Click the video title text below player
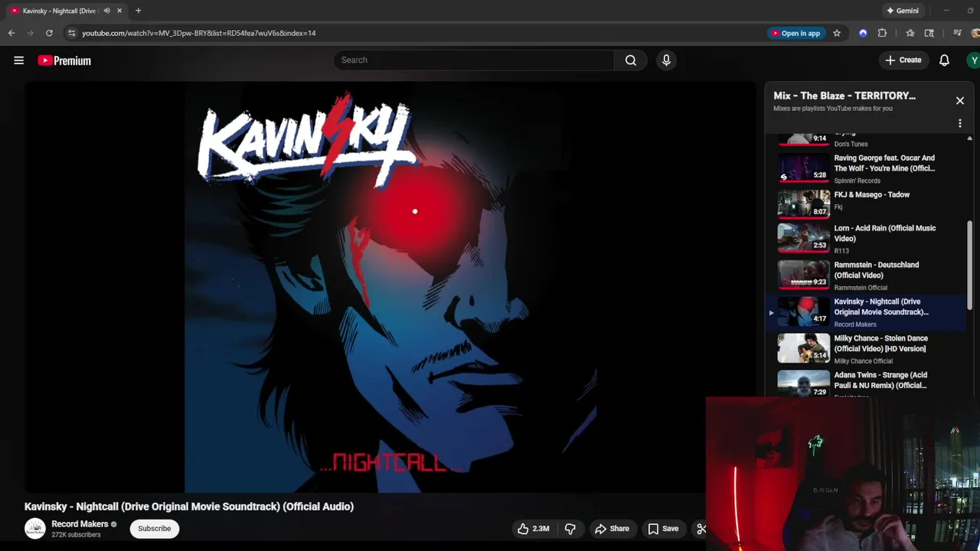 pos(189,507)
